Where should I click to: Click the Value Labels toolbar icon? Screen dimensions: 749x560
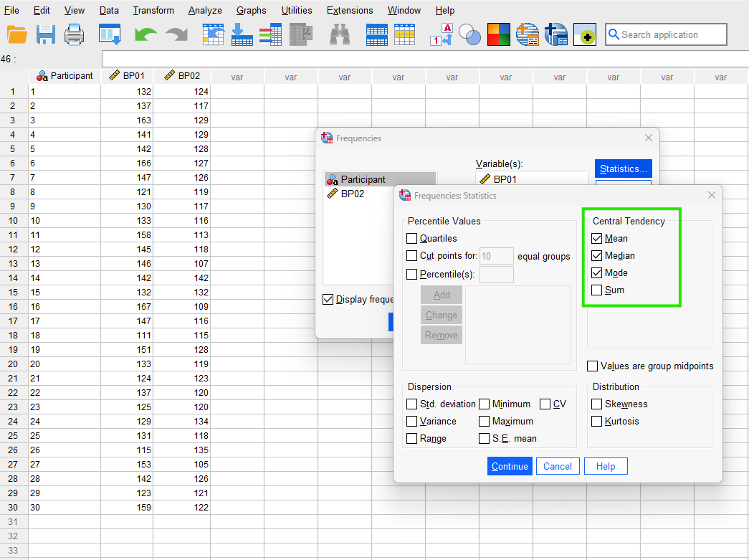tap(439, 34)
